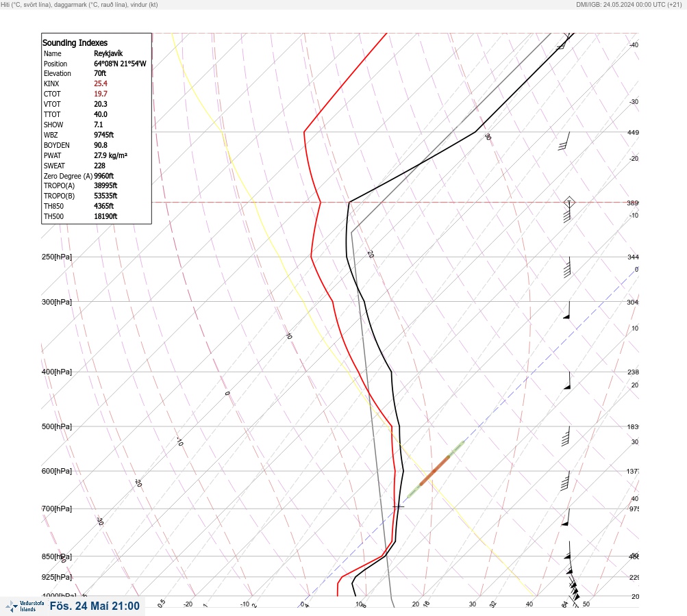The width and height of the screenshot is (687, 616).
Task: Click the '400[hPa]' pressure label
Action: coord(57,372)
